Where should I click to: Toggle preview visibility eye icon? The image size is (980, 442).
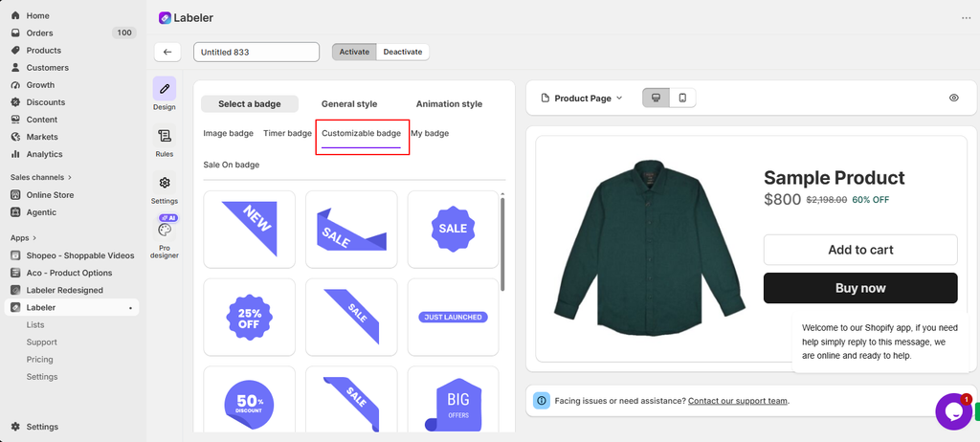(x=953, y=98)
